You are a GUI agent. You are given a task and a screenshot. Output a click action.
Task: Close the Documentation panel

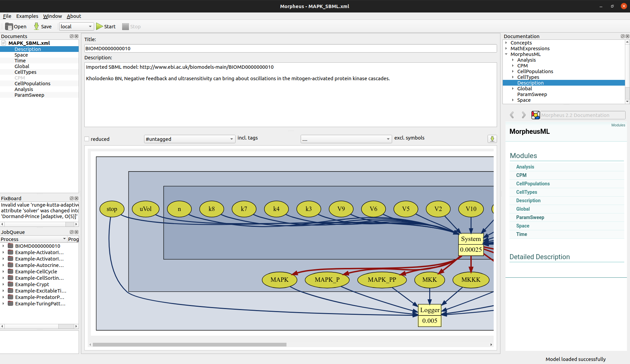[x=627, y=36]
